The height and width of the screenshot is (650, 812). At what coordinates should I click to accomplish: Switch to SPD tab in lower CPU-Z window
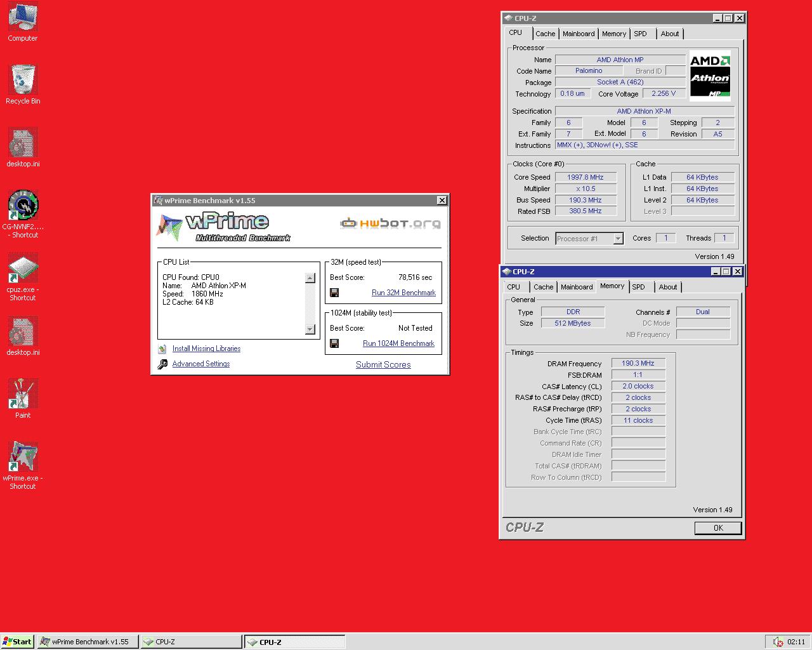coord(639,287)
